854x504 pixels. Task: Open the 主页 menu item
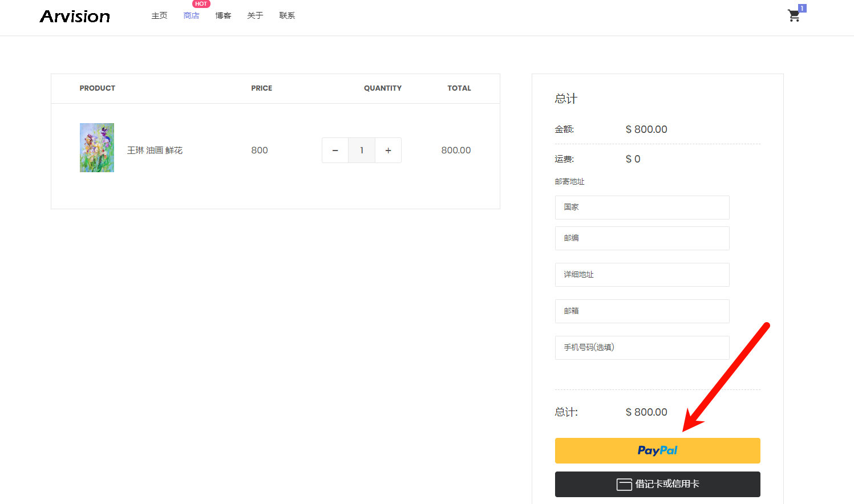click(159, 16)
